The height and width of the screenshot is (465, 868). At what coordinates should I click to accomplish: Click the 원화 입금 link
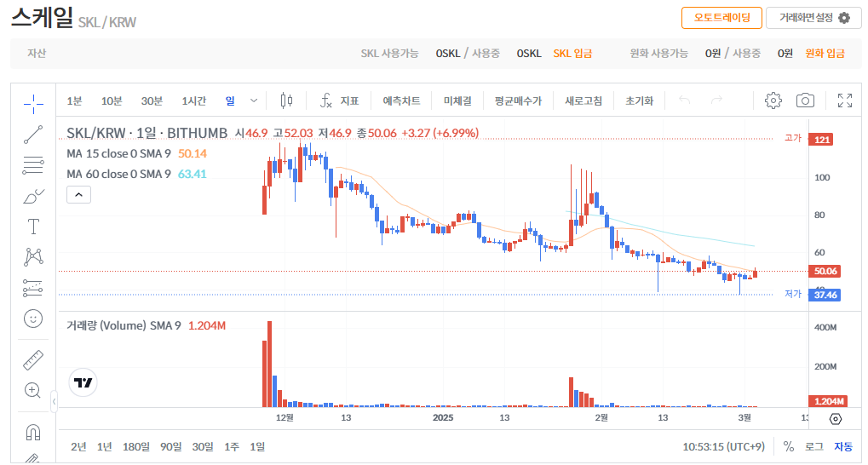pos(825,53)
